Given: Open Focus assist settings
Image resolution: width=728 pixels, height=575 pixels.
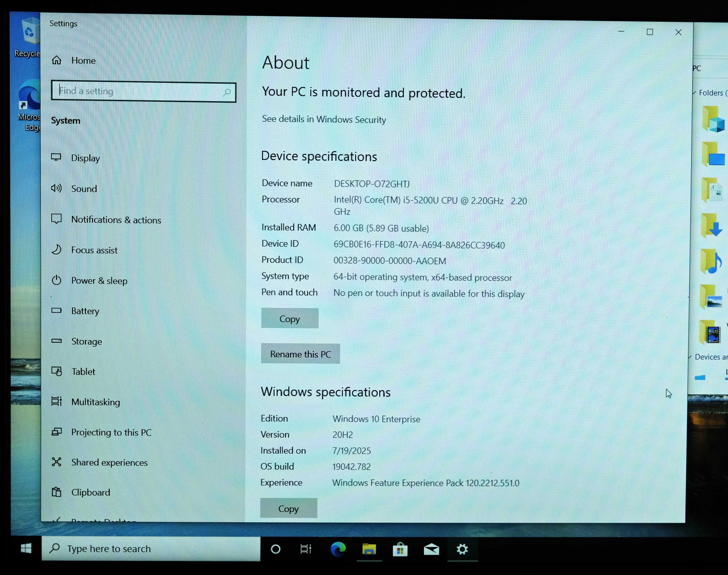Looking at the screenshot, I should (x=94, y=250).
